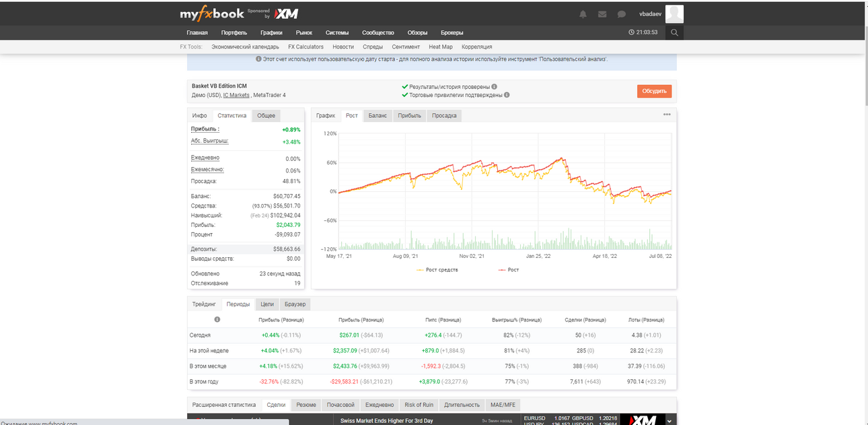868x425 pixels.
Task: Click the Ежемесячно label
Action: coord(207,170)
